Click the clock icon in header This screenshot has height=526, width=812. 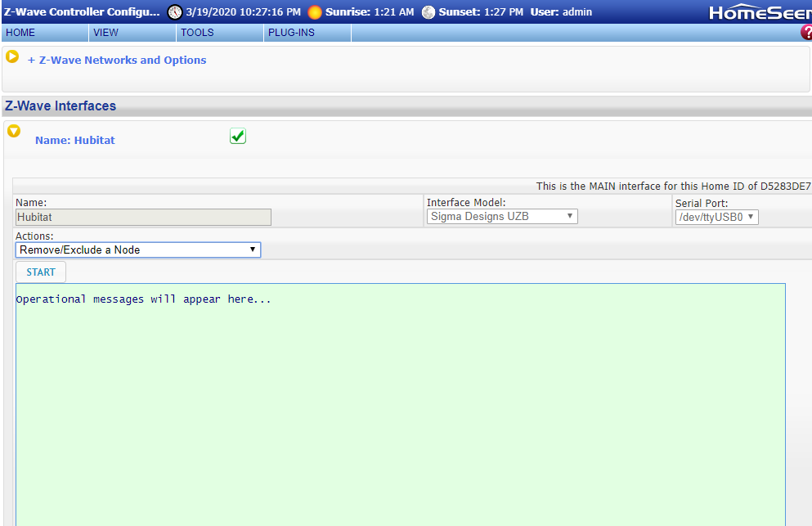175,12
